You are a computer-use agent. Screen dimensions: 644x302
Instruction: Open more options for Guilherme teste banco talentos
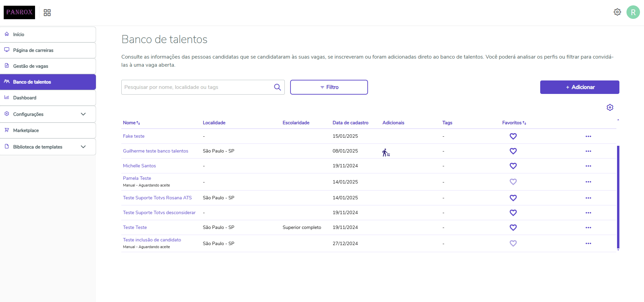pyautogui.click(x=588, y=151)
